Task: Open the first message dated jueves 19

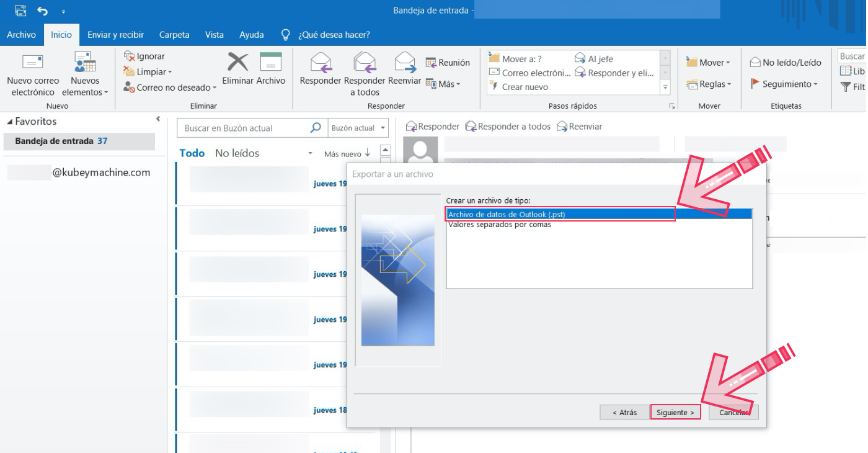Action: pos(262,184)
